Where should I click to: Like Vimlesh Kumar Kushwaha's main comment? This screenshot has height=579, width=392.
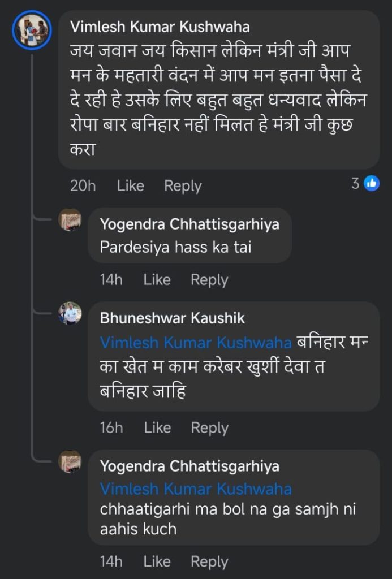click(130, 186)
